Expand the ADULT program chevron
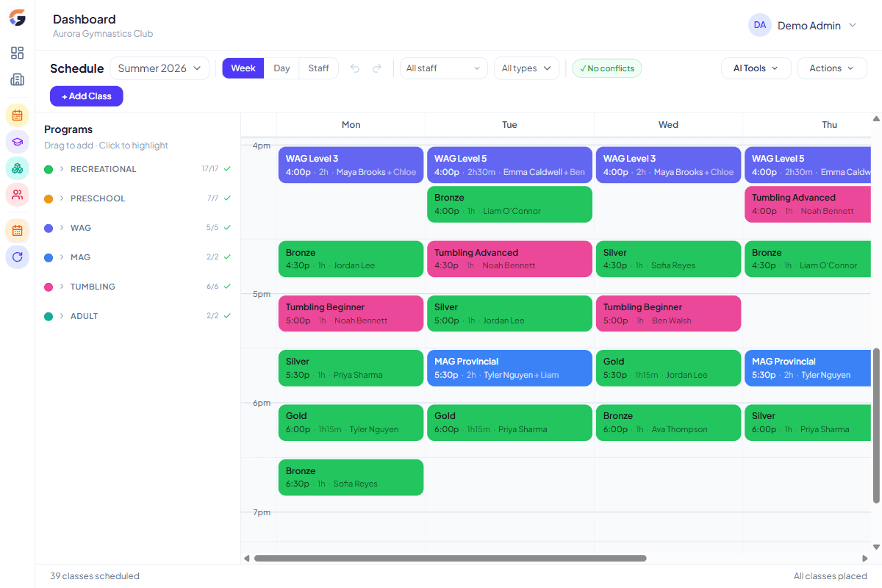Image resolution: width=882 pixels, height=588 pixels. [x=62, y=316]
